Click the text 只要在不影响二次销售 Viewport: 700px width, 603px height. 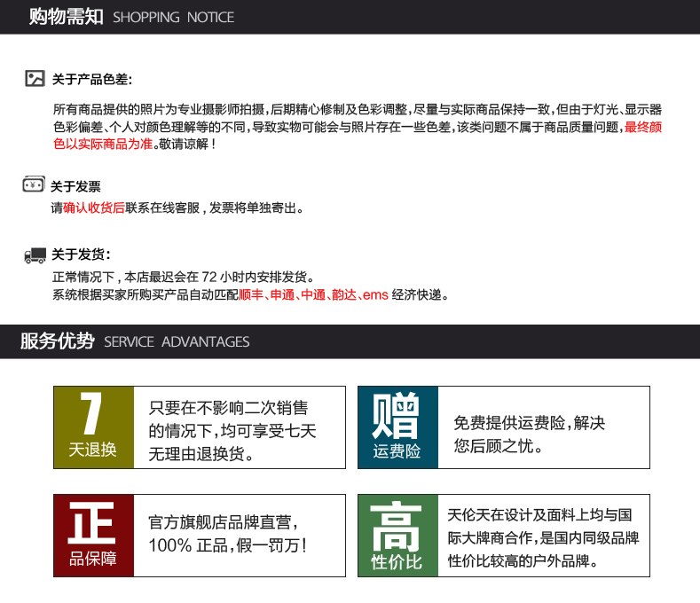click(x=228, y=408)
